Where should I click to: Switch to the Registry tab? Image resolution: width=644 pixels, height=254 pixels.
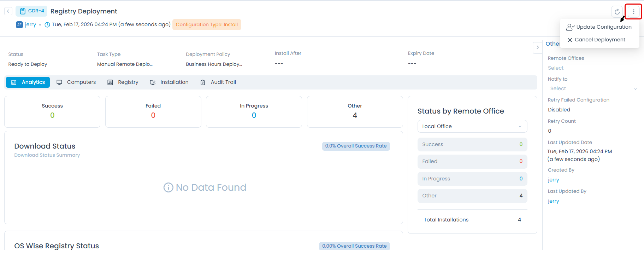[123, 82]
